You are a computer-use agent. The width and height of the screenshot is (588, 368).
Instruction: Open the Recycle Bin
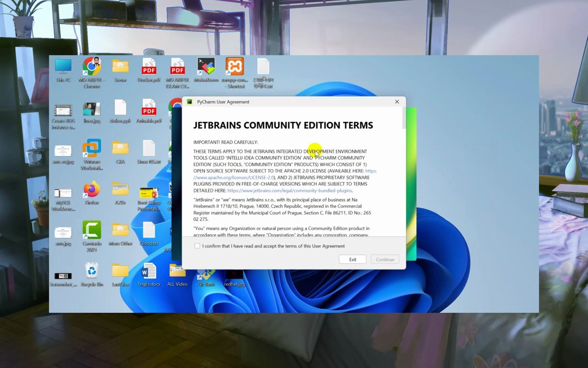92,275
